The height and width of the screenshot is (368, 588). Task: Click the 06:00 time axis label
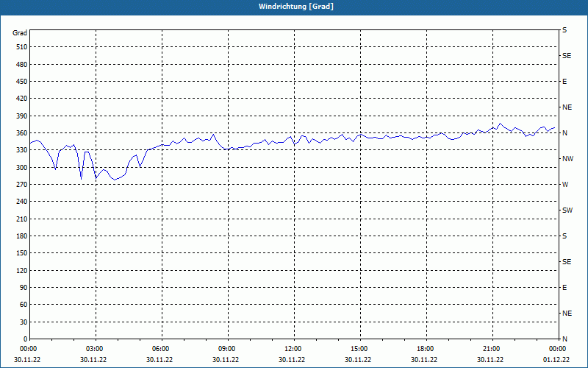pos(162,349)
